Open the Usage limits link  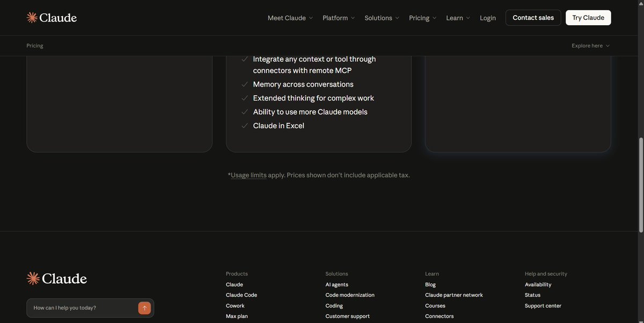tap(248, 175)
